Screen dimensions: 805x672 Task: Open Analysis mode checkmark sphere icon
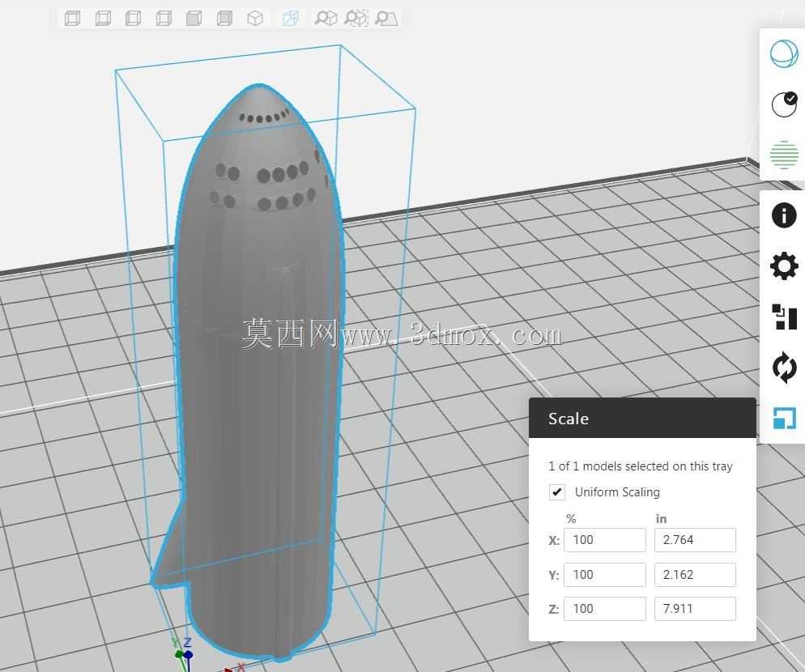click(784, 104)
